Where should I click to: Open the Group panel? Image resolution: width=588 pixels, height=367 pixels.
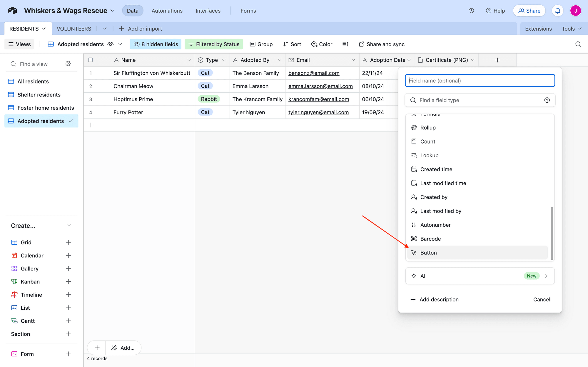pyautogui.click(x=261, y=44)
